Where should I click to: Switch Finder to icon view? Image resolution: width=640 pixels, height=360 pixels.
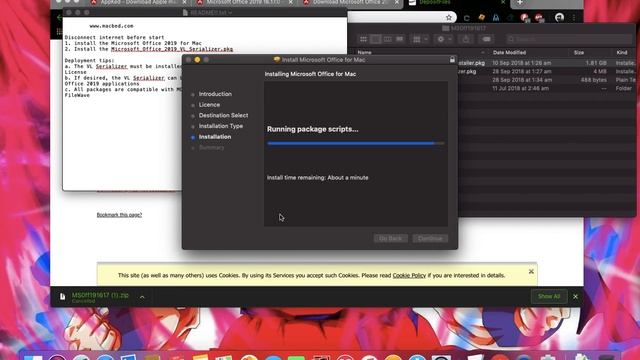click(x=363, y=39)
